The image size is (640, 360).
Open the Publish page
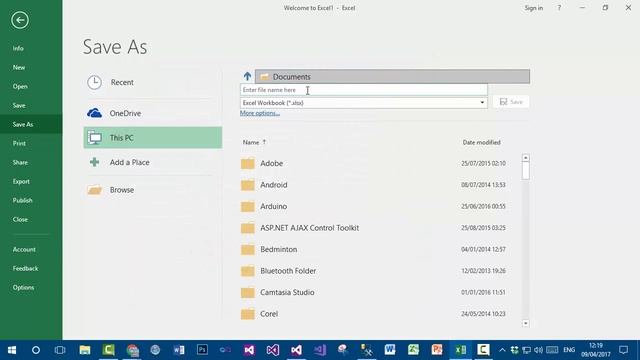click(22, 200)
